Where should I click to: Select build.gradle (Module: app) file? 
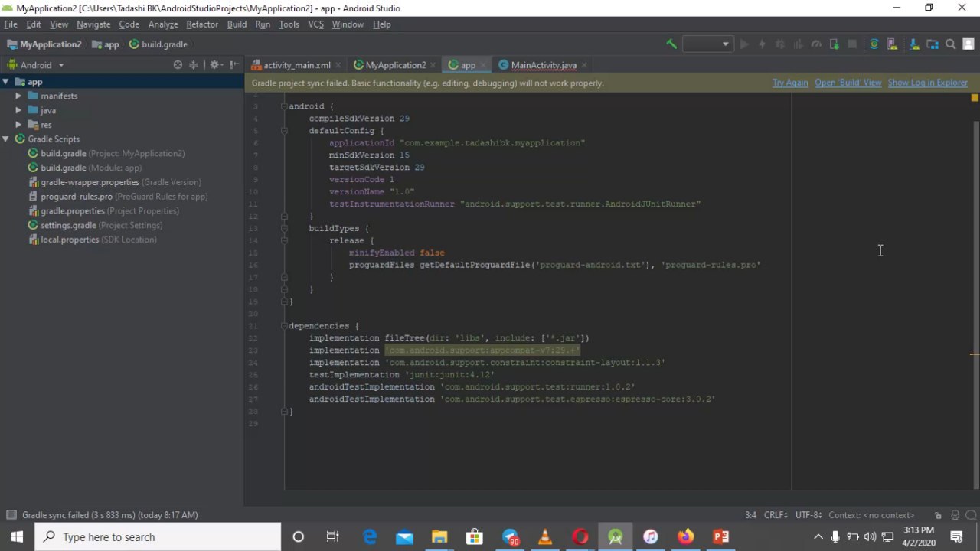[x=90, y=168]
